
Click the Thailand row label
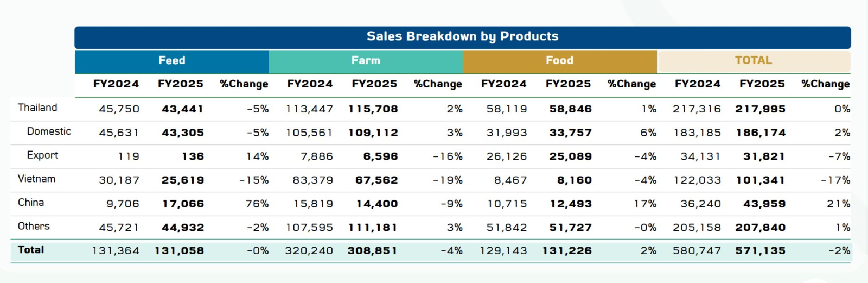pos(37,108)
